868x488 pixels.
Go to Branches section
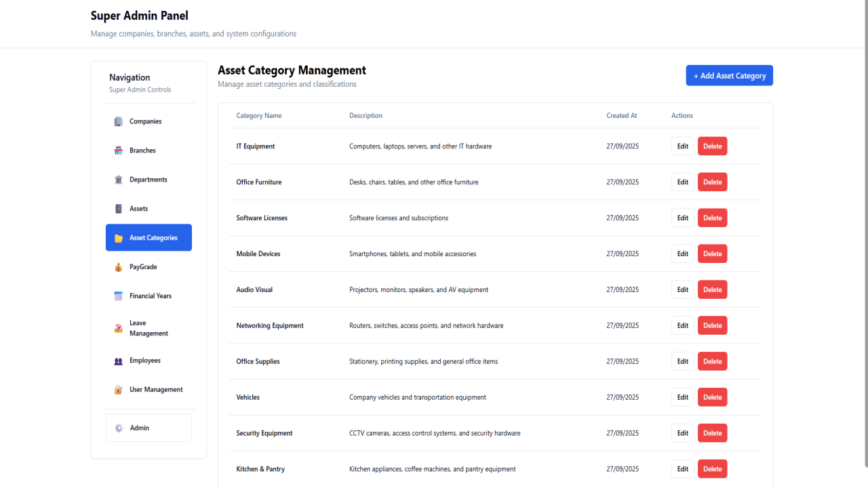(x=149, y=150)
